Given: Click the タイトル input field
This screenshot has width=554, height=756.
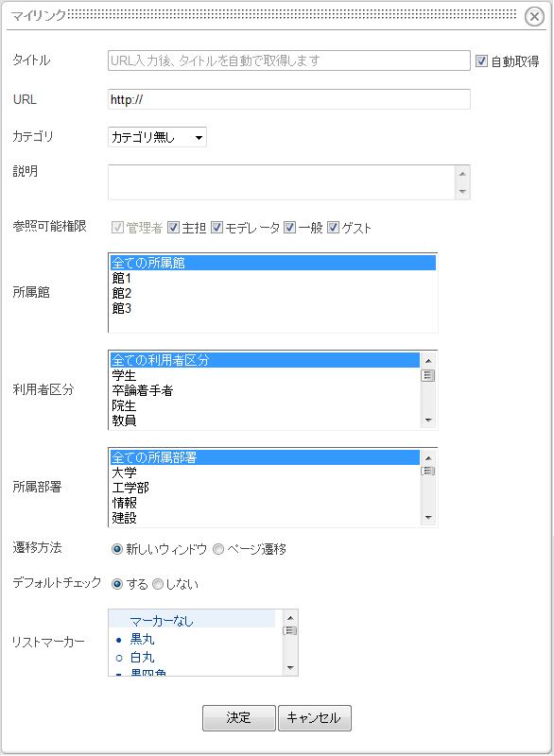Looking at the screenshot, I should click(288, 60).
